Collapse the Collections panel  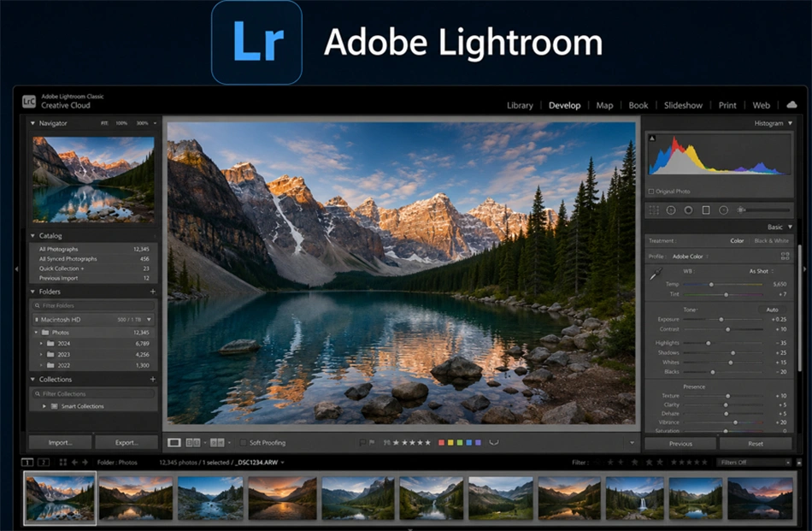tap(32, 379)
